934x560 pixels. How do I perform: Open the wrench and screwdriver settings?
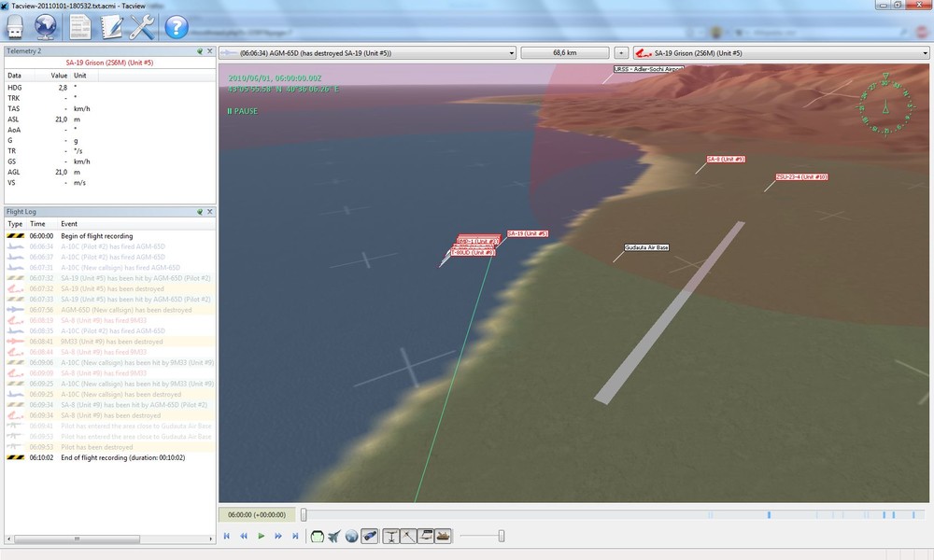pyautogui.click(x=142, y=27)
